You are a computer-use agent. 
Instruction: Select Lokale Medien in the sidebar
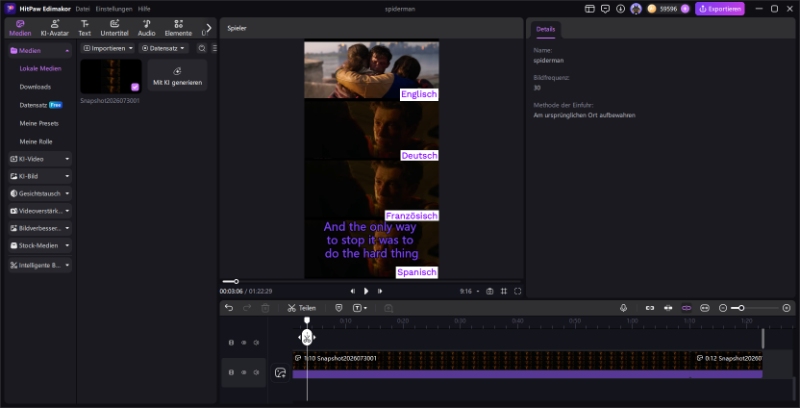coord(40,68)
